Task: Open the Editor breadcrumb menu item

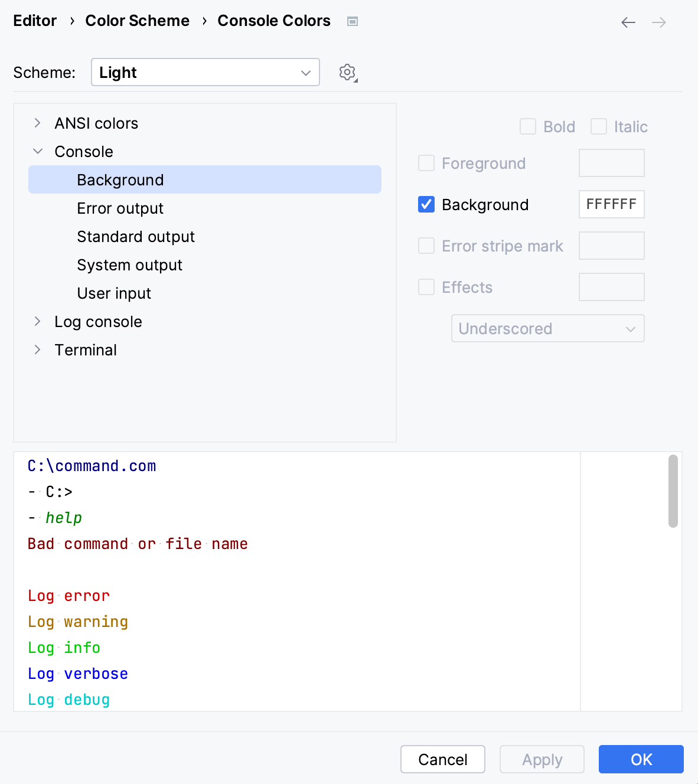Action: click(35, 21)
